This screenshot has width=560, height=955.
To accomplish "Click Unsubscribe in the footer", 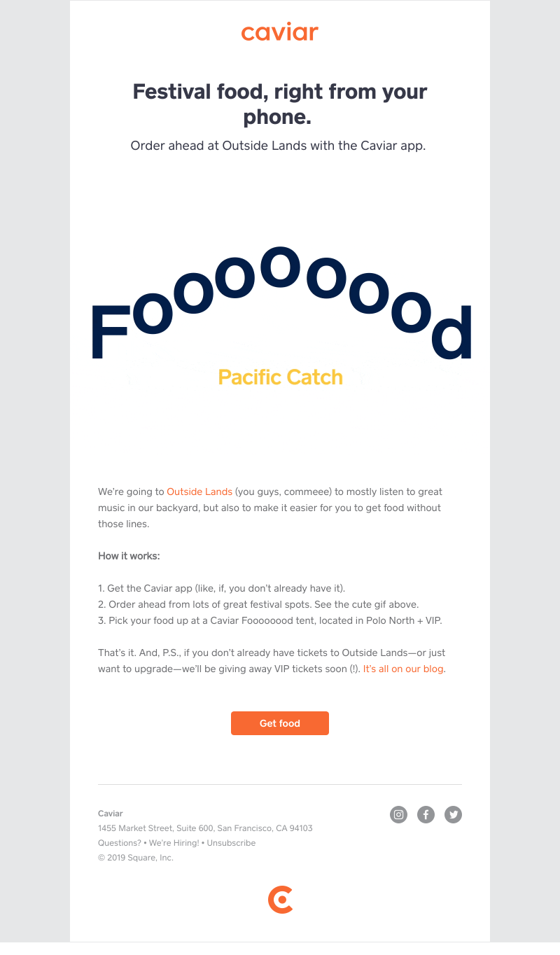I will [x=231, y=843].
